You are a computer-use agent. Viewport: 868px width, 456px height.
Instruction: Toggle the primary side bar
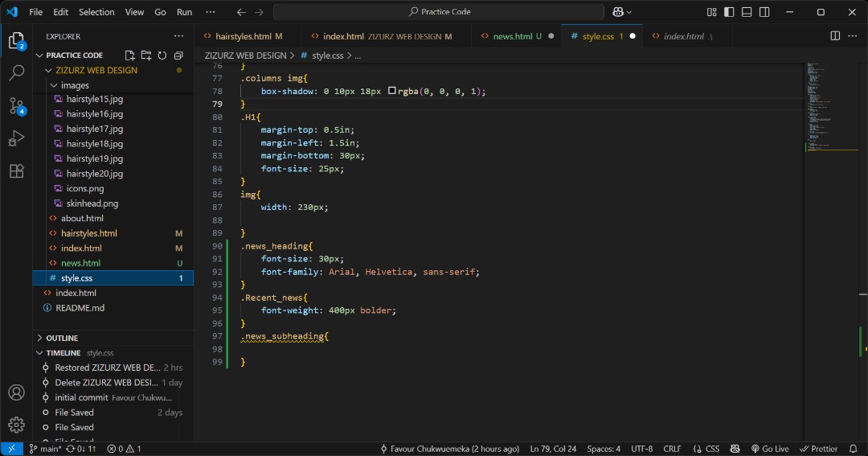[x=729, y=11]
